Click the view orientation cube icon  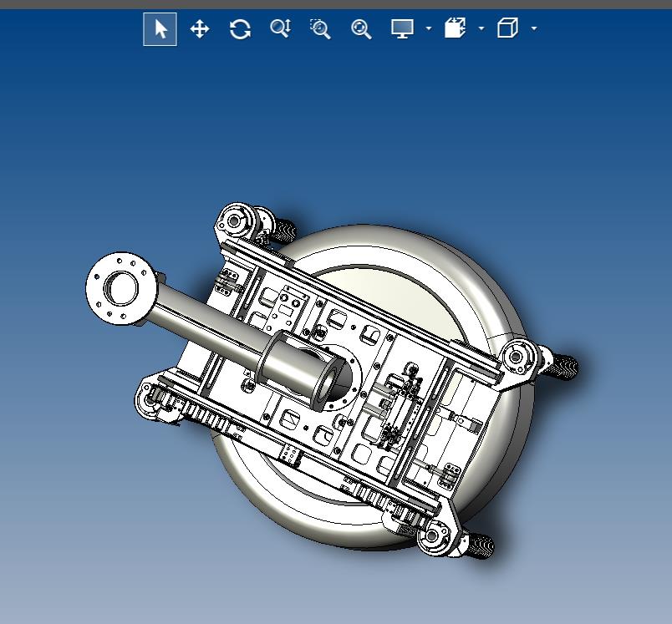click(508, 28)
